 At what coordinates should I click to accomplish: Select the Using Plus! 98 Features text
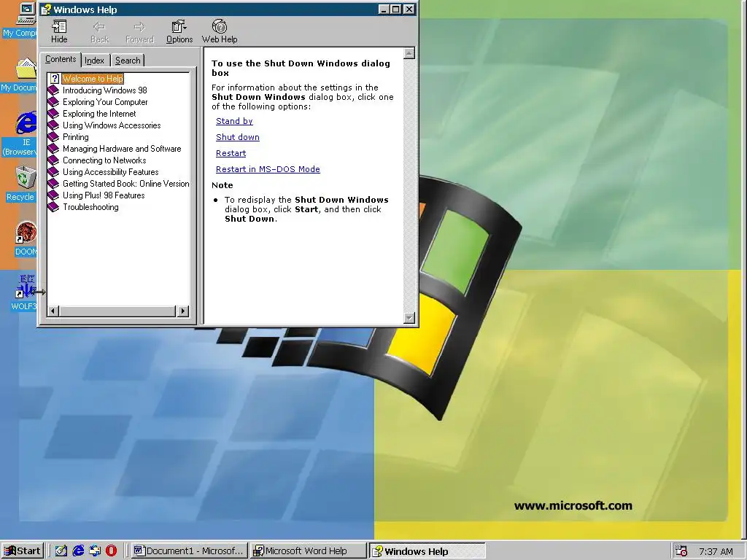coord(104,195)
